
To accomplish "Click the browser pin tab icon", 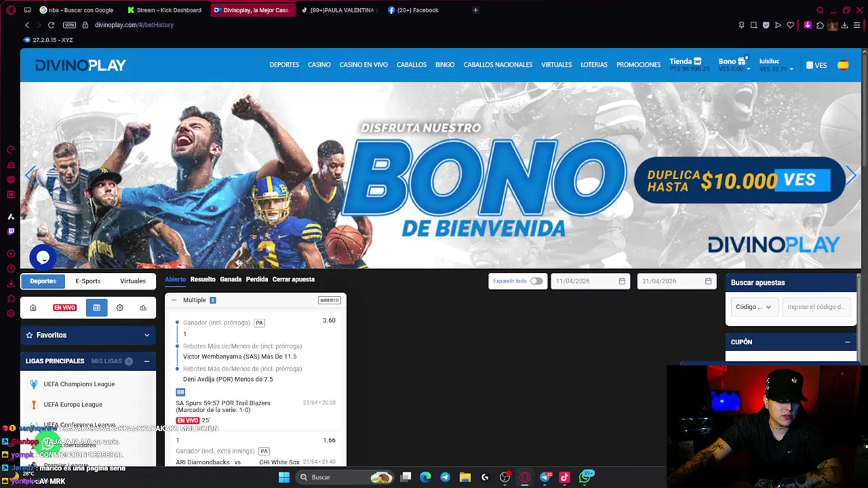I will (741, 25).
